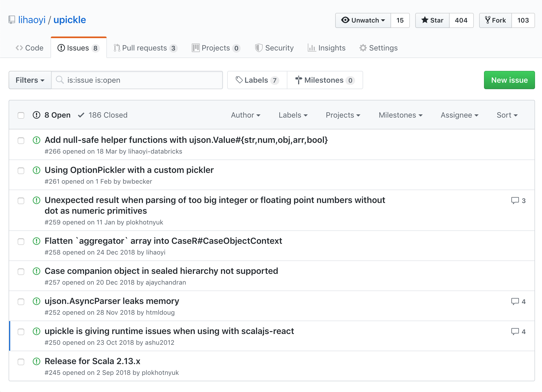Viewport: 542px width, 392px height.
Task: Click the checkmark icon beside 186 Closed
Action: [81, 115]
